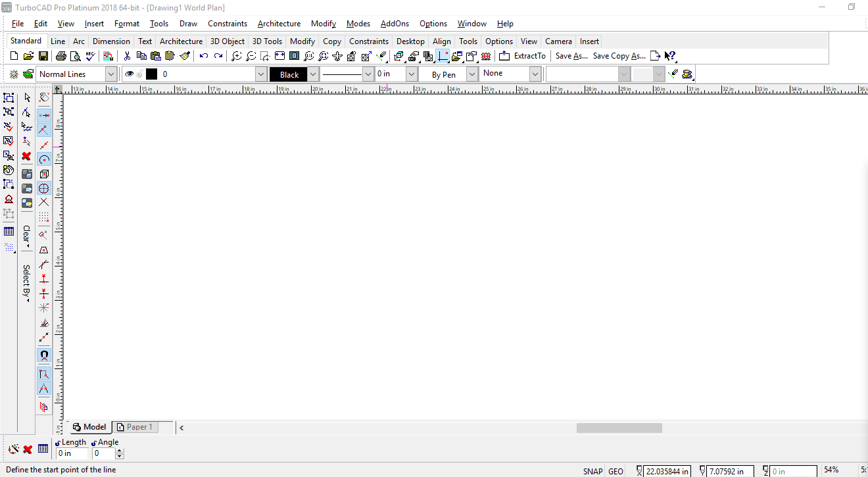The height and width of the screenshot is (477, 868).
Task: Click the selection info table icon in far-left toolbar
Action: pos(9,232)
